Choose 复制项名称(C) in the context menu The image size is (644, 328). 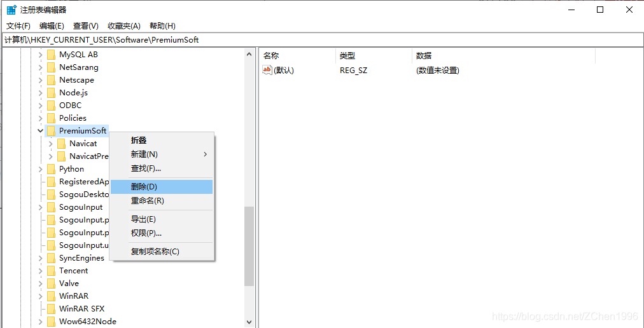click(162, 252)
